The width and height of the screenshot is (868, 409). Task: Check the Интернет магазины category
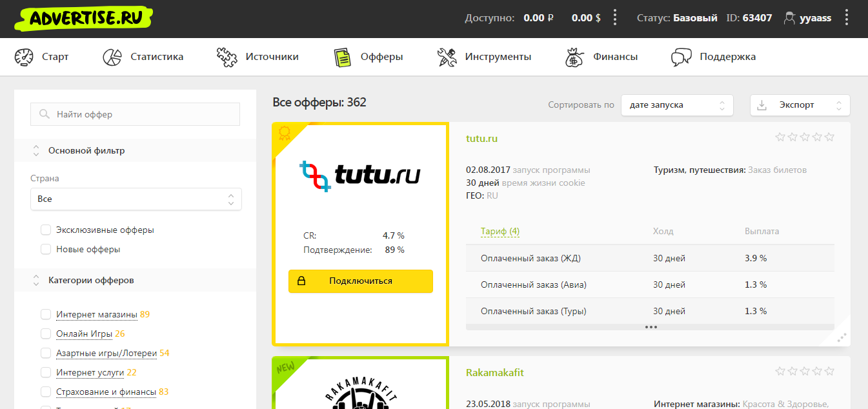(x=46, y=314)
